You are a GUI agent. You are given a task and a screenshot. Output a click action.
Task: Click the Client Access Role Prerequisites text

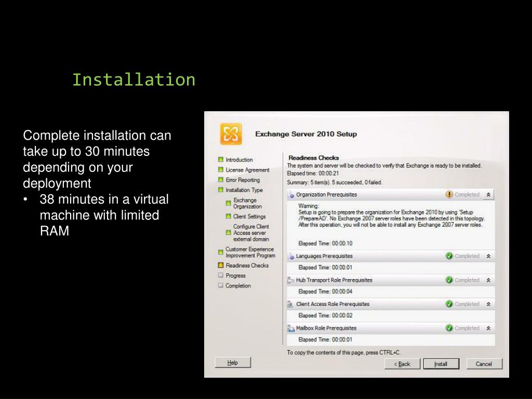pos(332,304)
